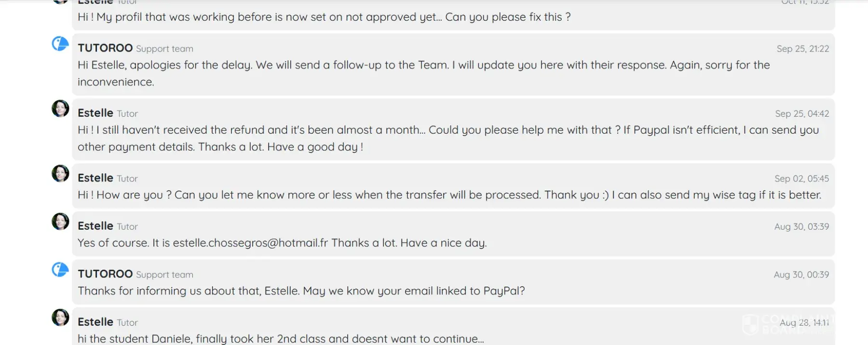
Task: Select the message about the wise tag transfer
Action: (449, 195)
